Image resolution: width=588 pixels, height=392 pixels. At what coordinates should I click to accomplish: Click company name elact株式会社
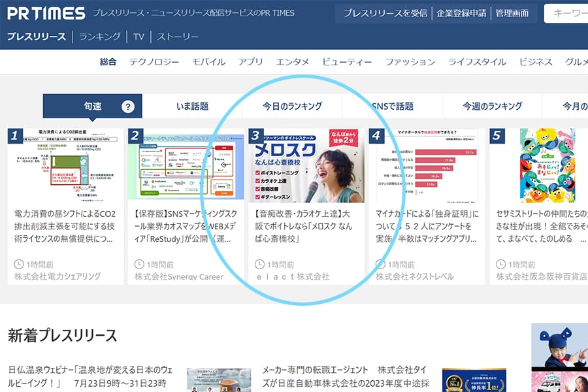click(293, 276)
